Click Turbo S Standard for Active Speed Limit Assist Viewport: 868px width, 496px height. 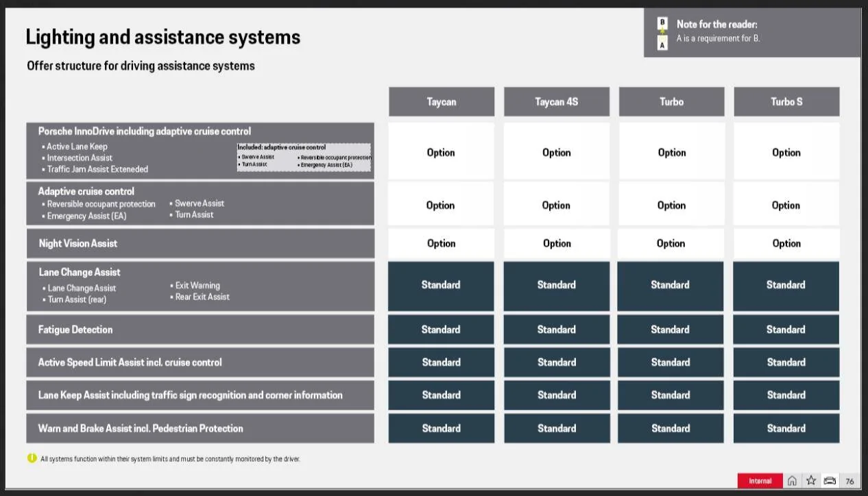click(786, 362)
